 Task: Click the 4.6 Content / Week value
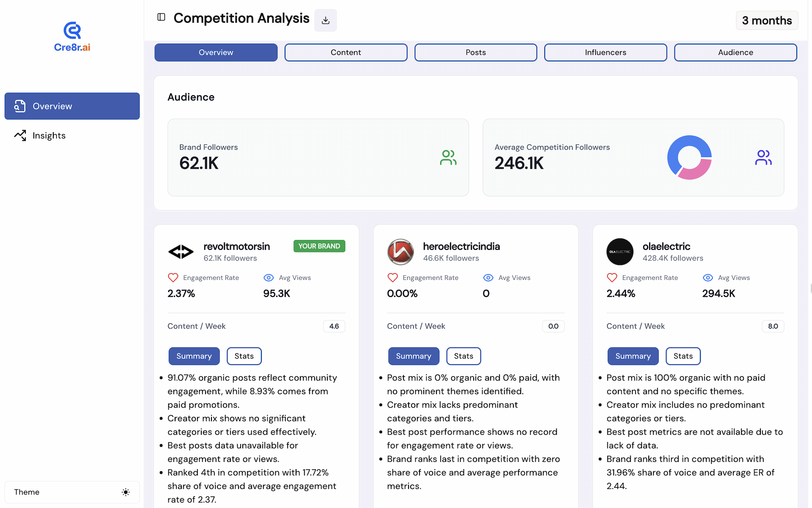334,326
